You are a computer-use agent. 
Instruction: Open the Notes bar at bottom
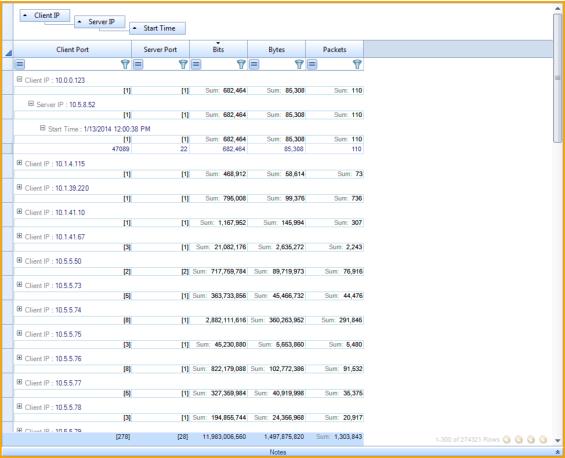pos(277,452)
